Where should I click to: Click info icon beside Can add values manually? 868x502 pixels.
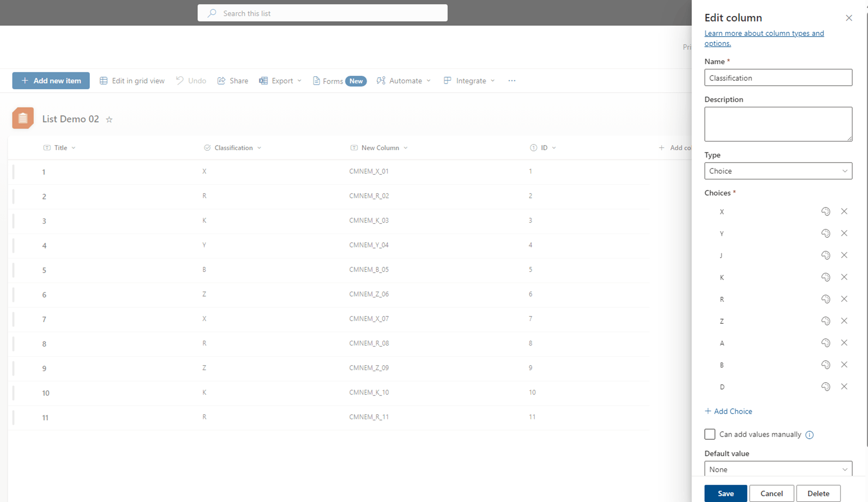[809, 435]
